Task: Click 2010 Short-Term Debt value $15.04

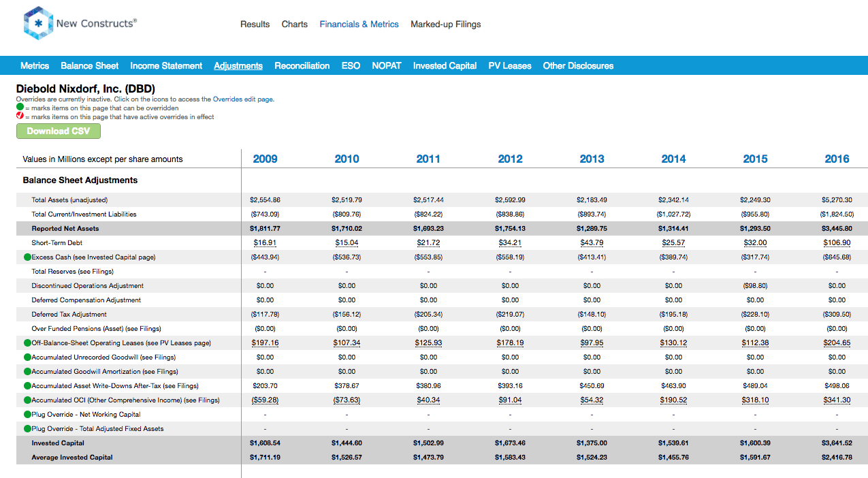Action: click(x=347, y=243)
